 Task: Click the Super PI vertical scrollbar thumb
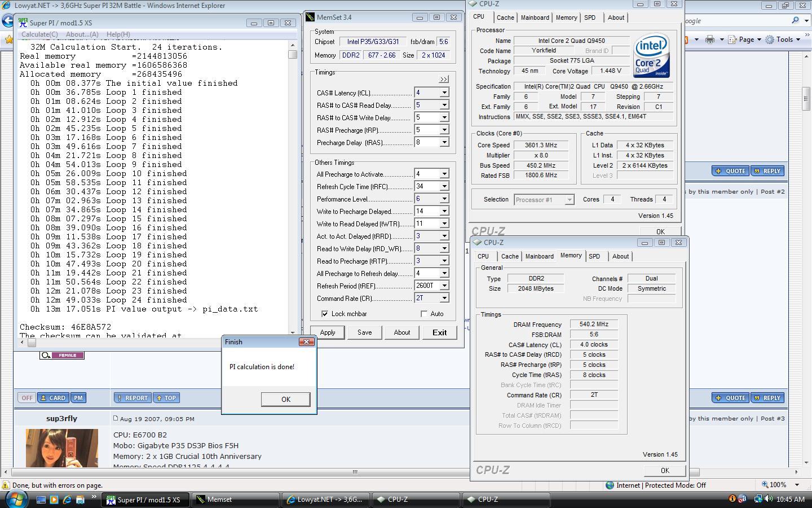[x=292, y=54]
